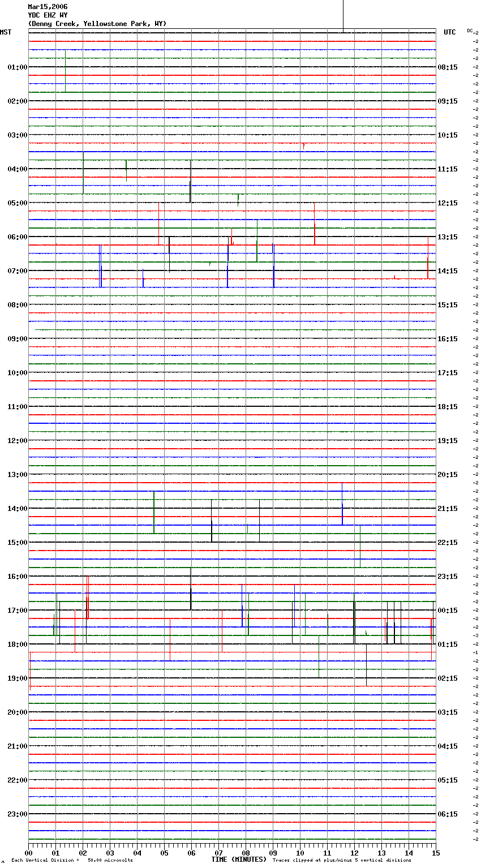Click the 08:00 MST time label

pyautogui.click(x=18, y=305)
